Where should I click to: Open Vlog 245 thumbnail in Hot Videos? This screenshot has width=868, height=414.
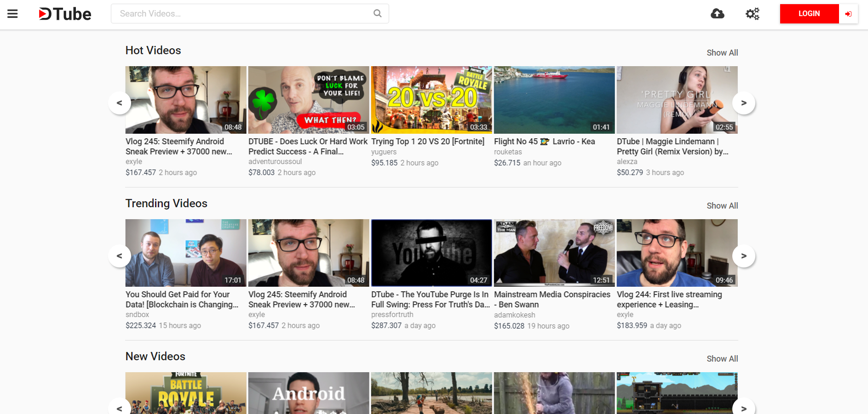point(186,100)
